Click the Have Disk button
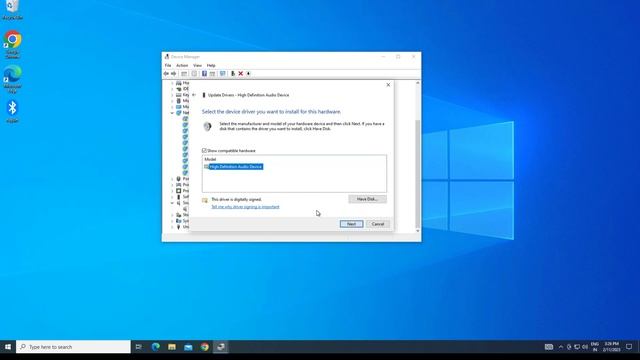 (367, 199)
